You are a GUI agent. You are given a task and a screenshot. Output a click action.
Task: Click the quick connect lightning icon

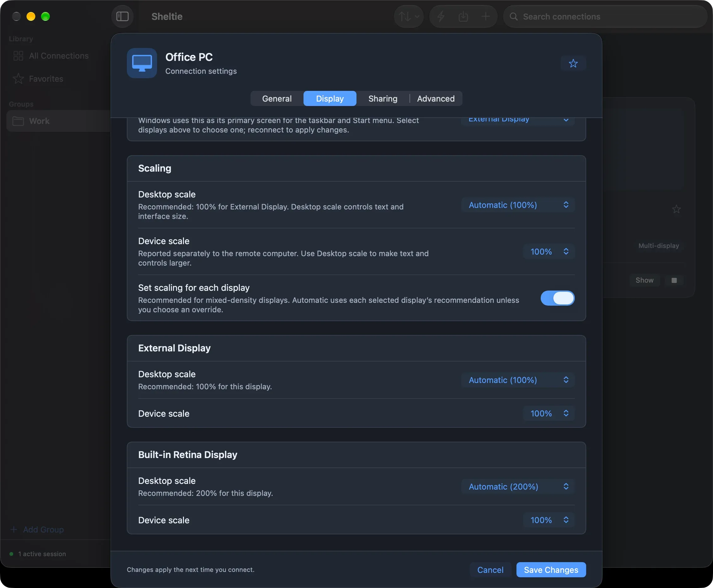point(441,16)
